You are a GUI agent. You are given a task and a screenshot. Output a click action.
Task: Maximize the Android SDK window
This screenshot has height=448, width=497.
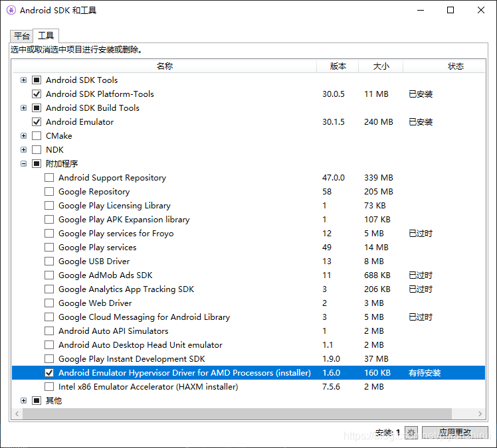pos(450,10)
